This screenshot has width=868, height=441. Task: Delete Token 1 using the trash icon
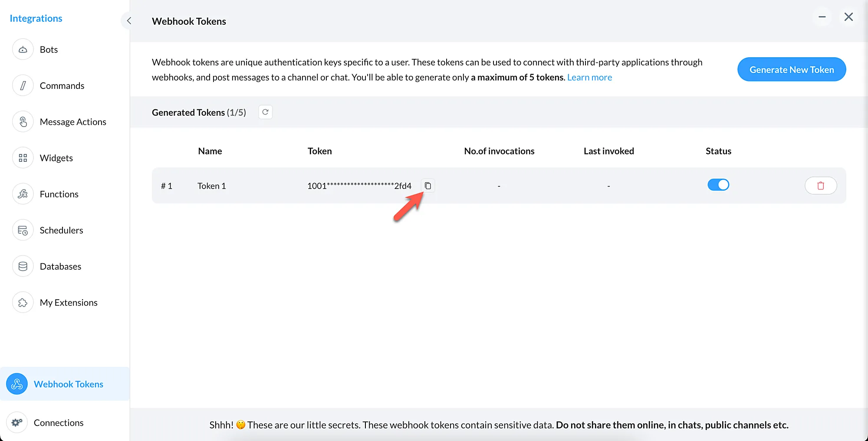(x=820, y=186)
